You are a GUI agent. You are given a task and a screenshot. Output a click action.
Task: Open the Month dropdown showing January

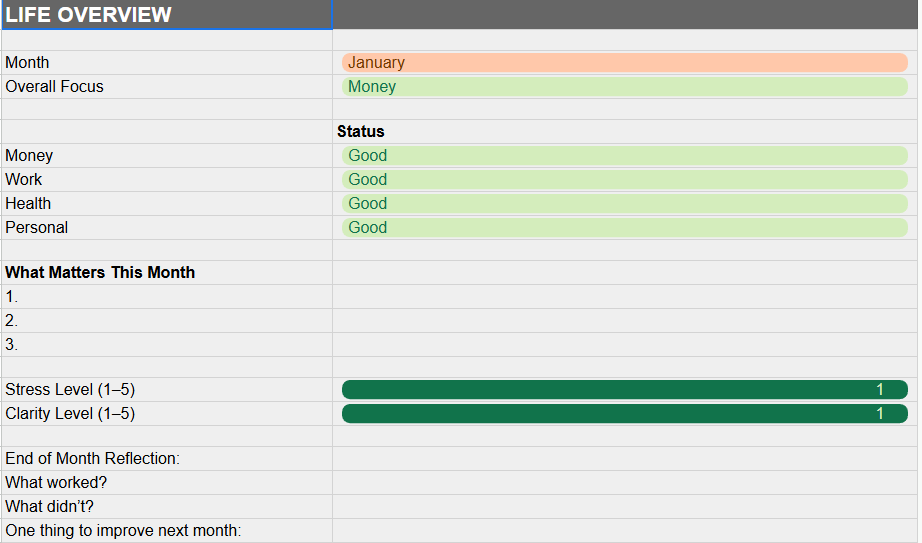[x=624, y=63]
